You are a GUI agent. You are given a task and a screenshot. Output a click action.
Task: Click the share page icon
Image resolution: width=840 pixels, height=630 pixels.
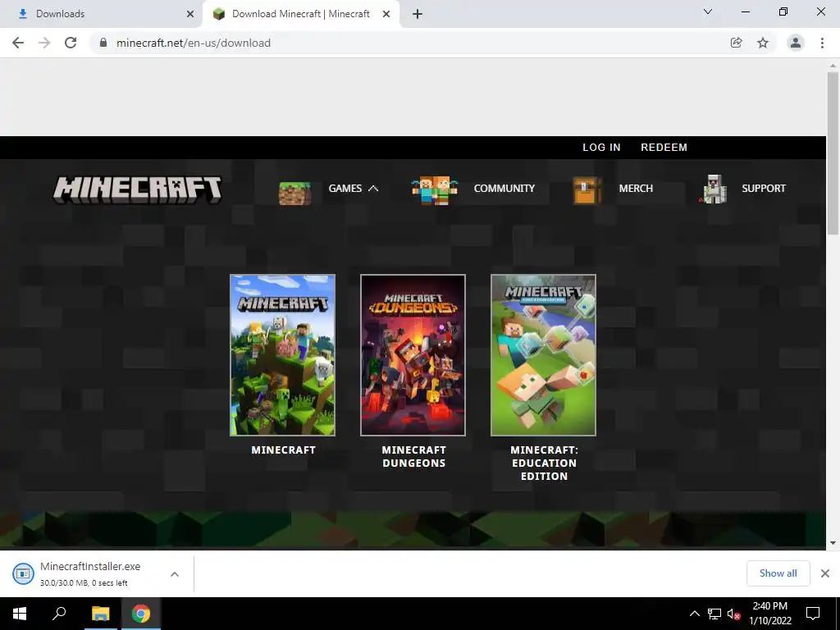(737, 43)
